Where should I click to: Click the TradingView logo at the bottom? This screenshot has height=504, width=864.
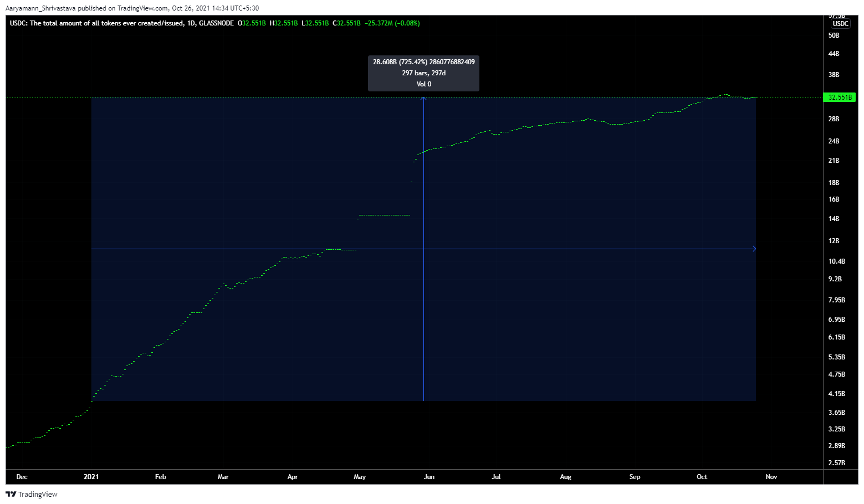[x=32, y=494]
